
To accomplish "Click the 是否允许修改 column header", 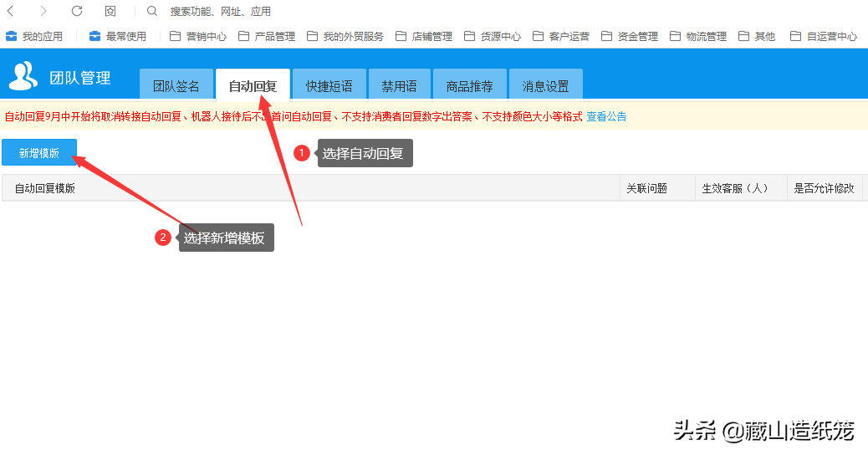I will click(824, 188).
